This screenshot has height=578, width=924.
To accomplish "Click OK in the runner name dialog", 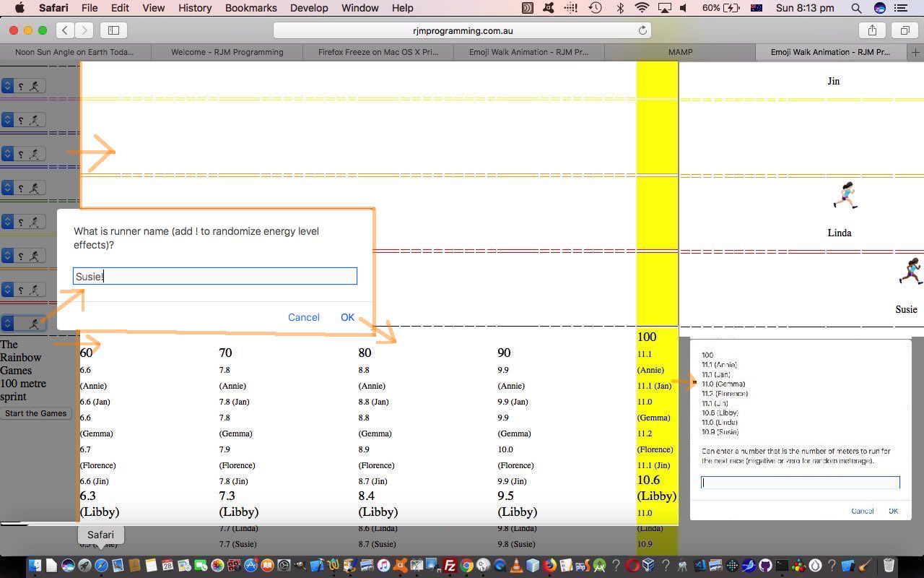I will pyautogui.click(x=348, y=317).
